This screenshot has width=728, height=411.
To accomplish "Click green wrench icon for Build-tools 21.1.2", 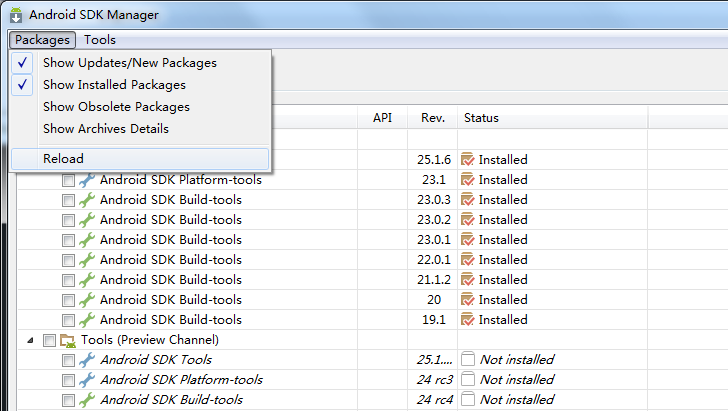I will [87, 280].
